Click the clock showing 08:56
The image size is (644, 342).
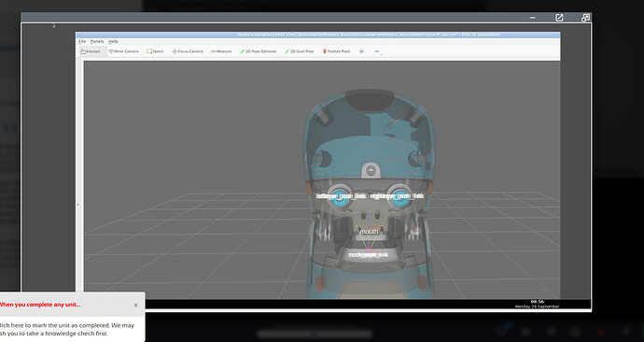537,302
